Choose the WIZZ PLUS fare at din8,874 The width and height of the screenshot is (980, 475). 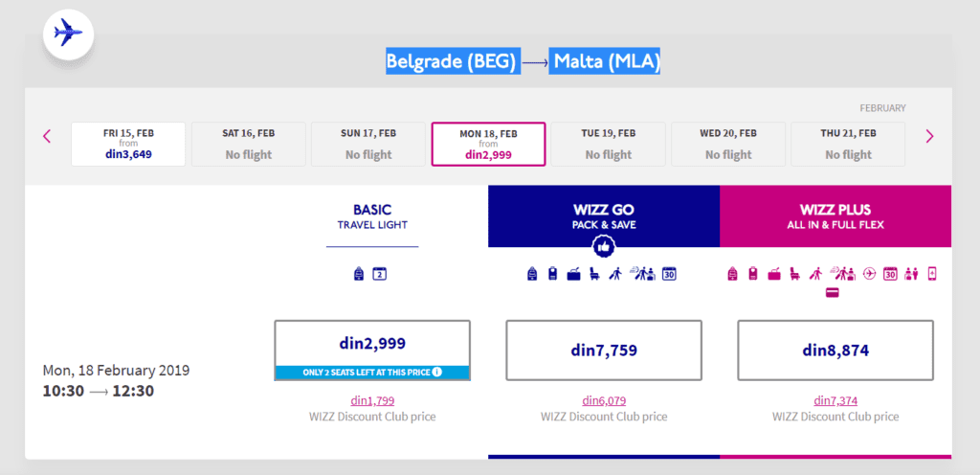[x=835, y=350]
